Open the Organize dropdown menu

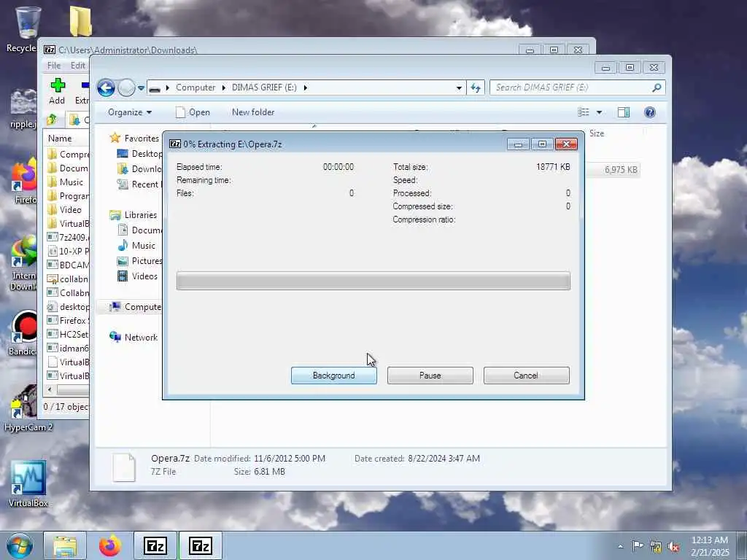(130, 112)
